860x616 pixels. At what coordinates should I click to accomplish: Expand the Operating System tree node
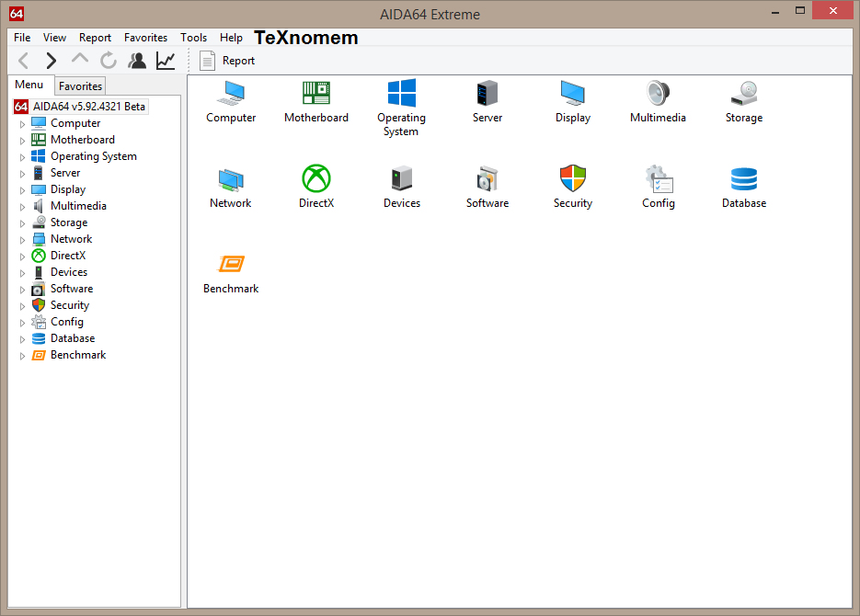[22, 157]
